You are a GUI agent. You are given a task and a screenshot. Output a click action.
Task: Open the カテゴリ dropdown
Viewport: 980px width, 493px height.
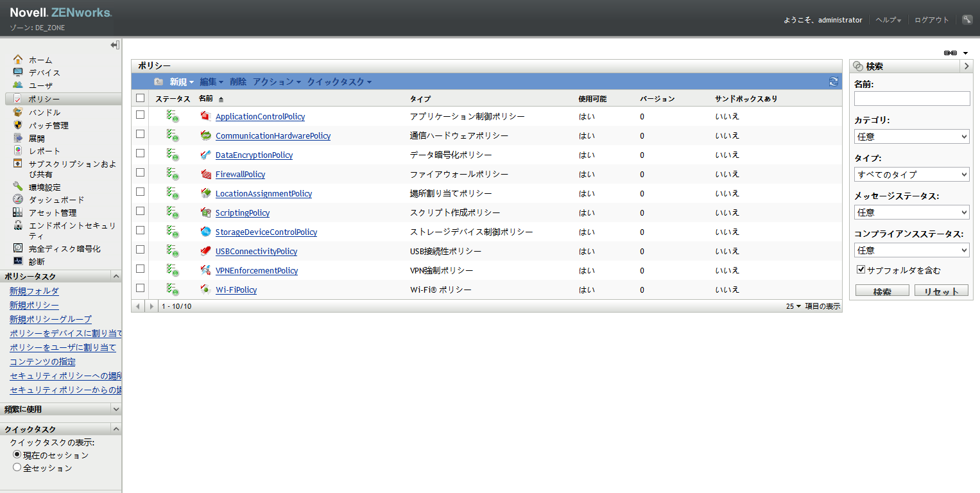click(912, 137)
